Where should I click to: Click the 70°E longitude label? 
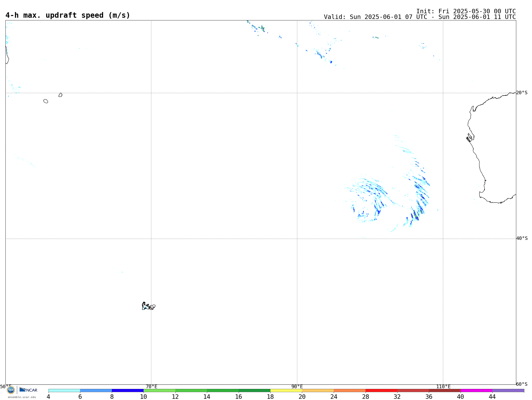[151, 386]
